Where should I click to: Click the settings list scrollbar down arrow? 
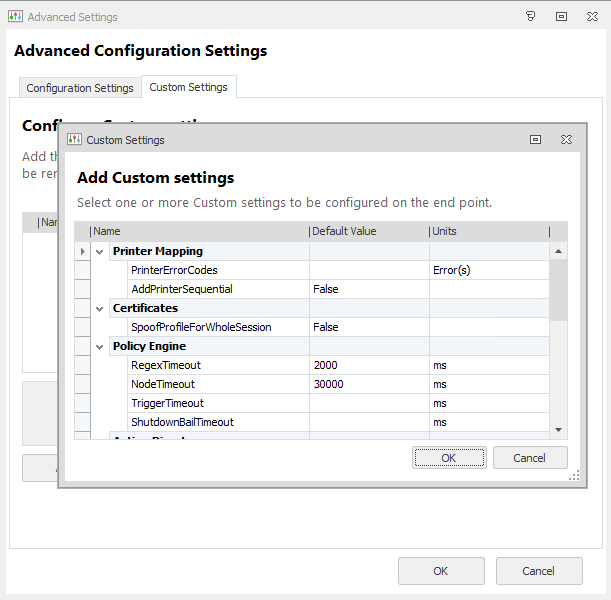558,429
